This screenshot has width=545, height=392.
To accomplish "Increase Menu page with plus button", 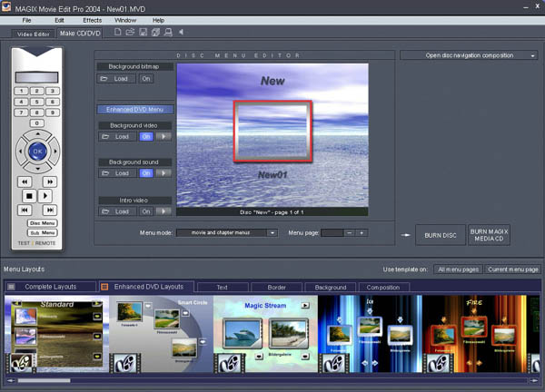I will tap(362, 232).
